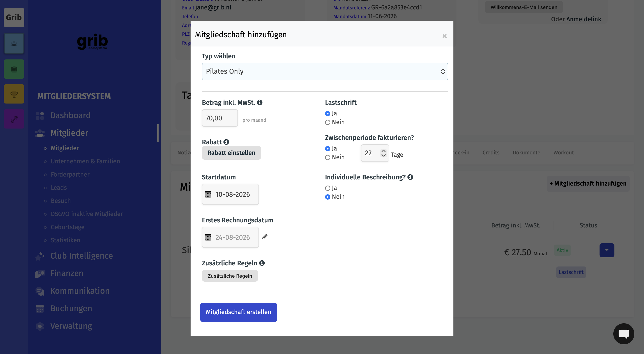Click the info icon beside Zusätzliche Regeln

point(262,263)
